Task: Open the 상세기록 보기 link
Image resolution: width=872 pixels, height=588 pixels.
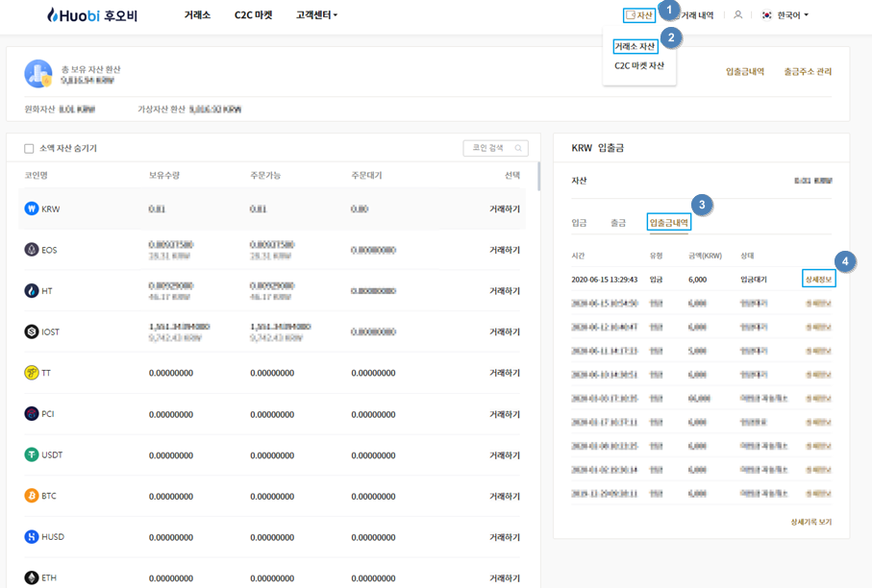Action: [x=811, y=522]
